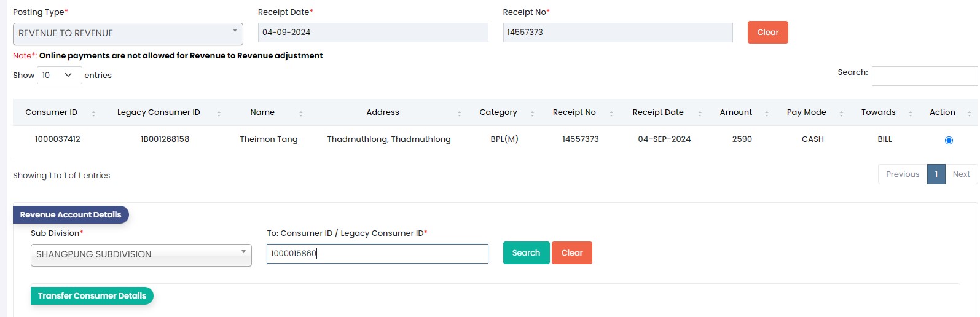This screenshot has width=980, height=317.
Task: Select the radio button for Theimon Tang
Action: coord(949,141)
